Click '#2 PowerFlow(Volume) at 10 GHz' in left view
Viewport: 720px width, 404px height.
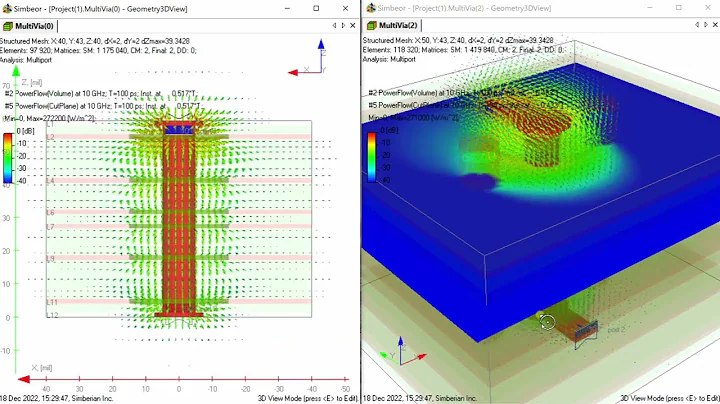point(101,94)
